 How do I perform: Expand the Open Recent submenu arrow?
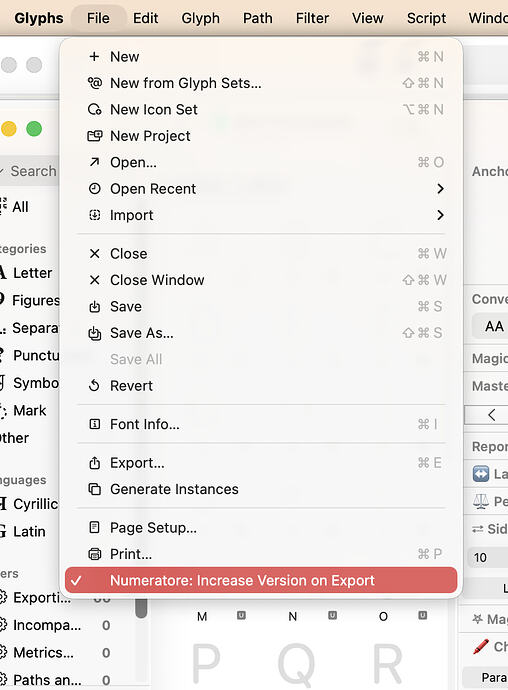pos(440,189)
